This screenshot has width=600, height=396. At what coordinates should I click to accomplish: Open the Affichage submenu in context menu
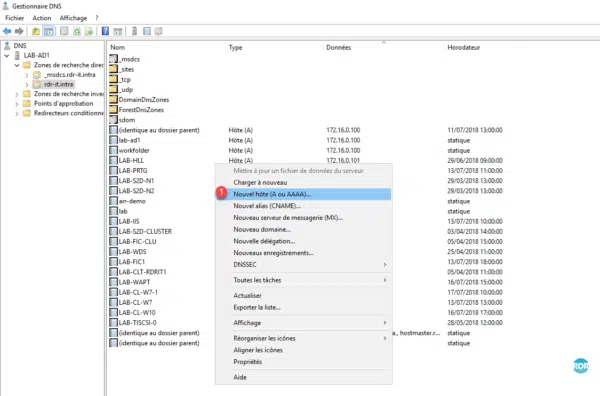pos(304,323)
